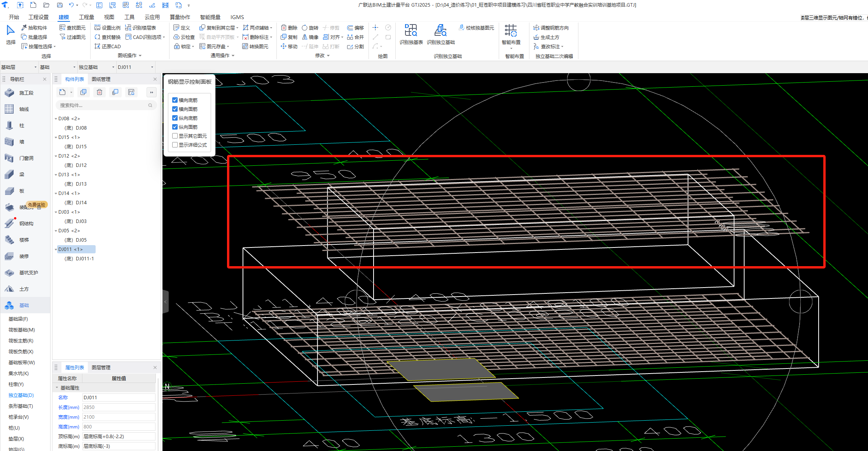
Task: Select the 拾取构件 pick tool
Action: (34, 28)
